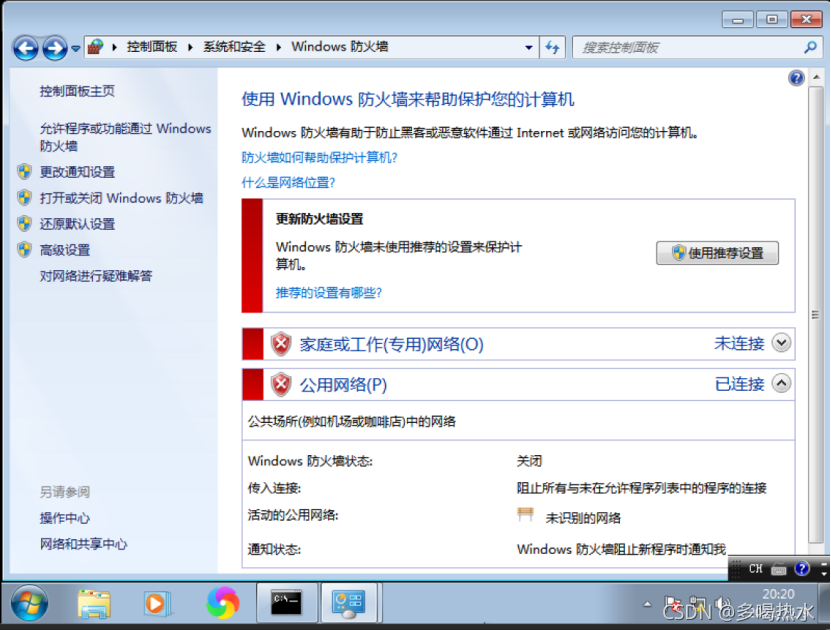Open the address bar history dropdown
Image resolution: width=831 pixels, height=631 pixels.
pyautogui.click(x=528, y=47)
